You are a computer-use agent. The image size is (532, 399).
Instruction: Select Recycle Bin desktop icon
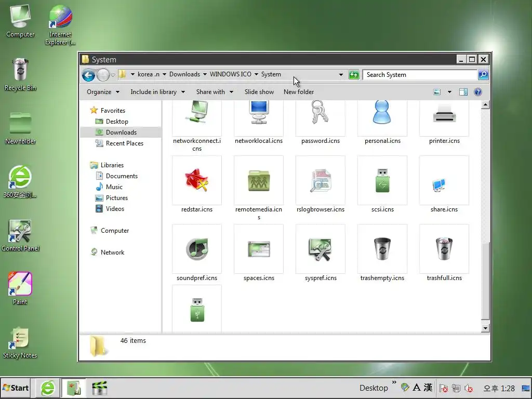[x=20, y=75]
